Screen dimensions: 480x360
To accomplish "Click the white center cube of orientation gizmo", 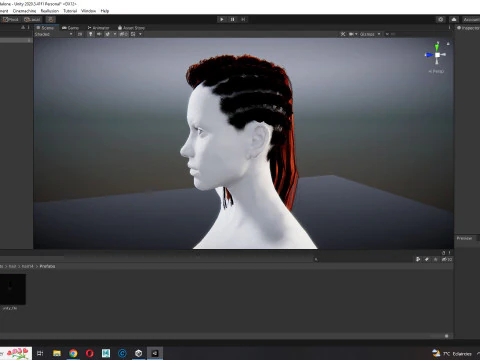I will pyautogui.click(x=437, y=55).
